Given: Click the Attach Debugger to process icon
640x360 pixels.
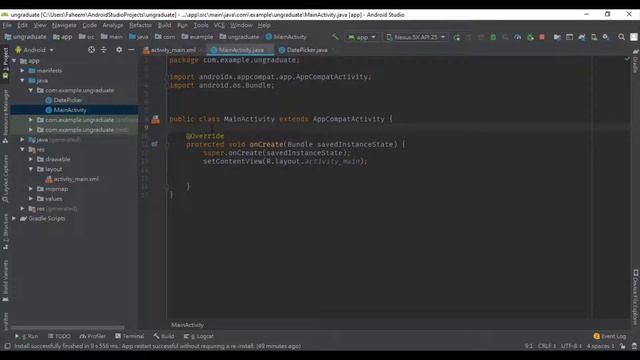Looking at the screenshot, I should pyautogui.click(x=530, y=37).
